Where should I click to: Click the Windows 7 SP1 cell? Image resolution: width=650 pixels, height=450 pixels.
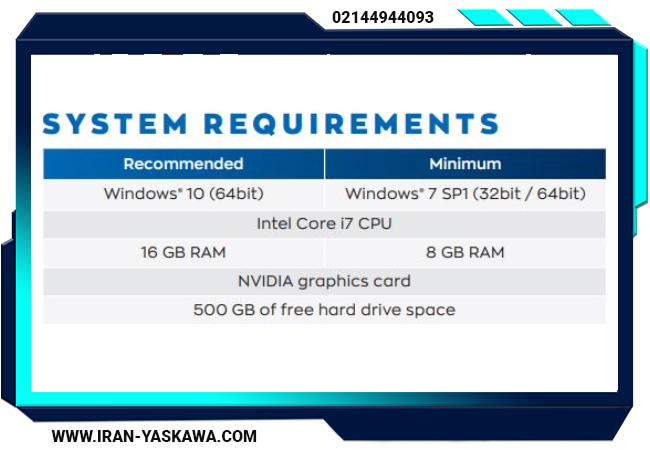(465, 194)
